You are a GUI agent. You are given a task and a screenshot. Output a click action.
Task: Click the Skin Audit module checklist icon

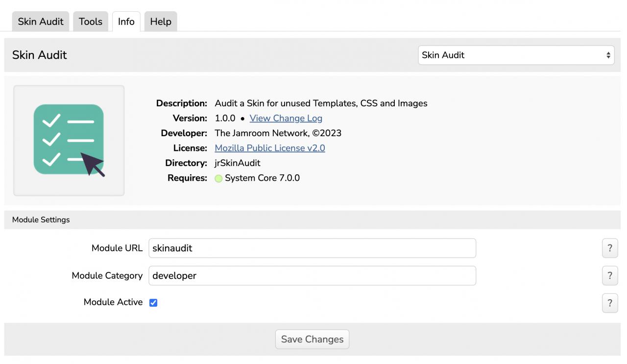pyautogui.click(x=69, y=140)
